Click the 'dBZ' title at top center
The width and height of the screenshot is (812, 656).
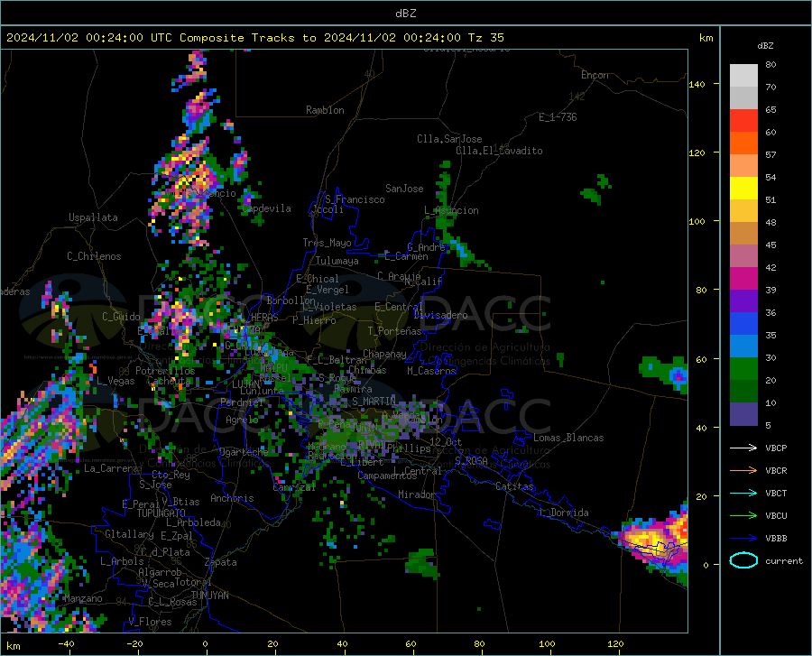pyautogui.click(x=405, y=14)
